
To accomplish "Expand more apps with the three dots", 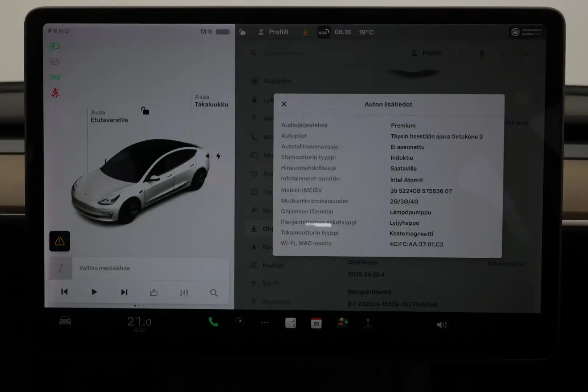I will 265,323.
